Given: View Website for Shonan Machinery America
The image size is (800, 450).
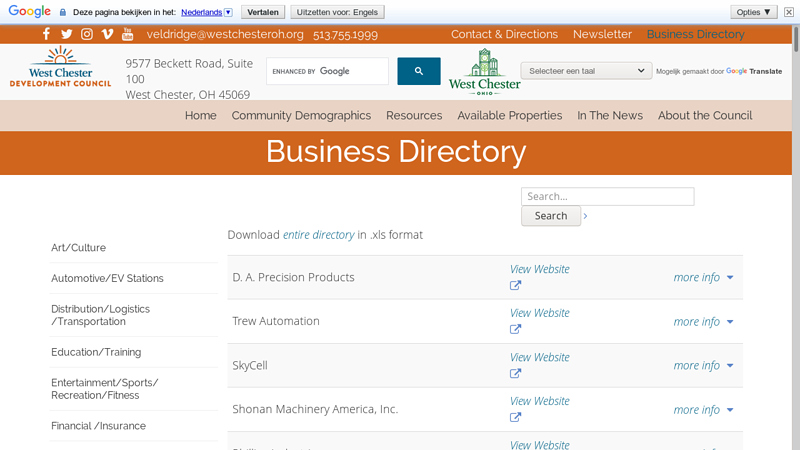Looking at the screenshot, I should pyautogui.click(x=539, y=401).
